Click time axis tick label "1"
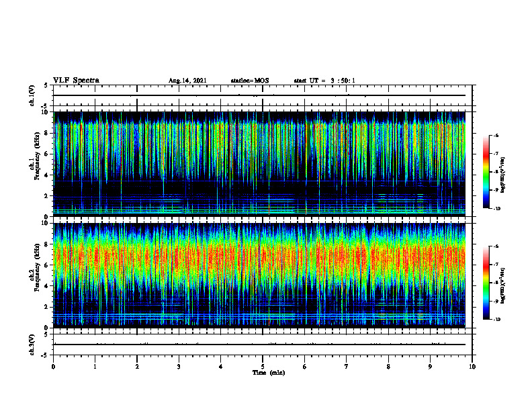The height and width of the screenshot is (411, 532). [95, 367]
